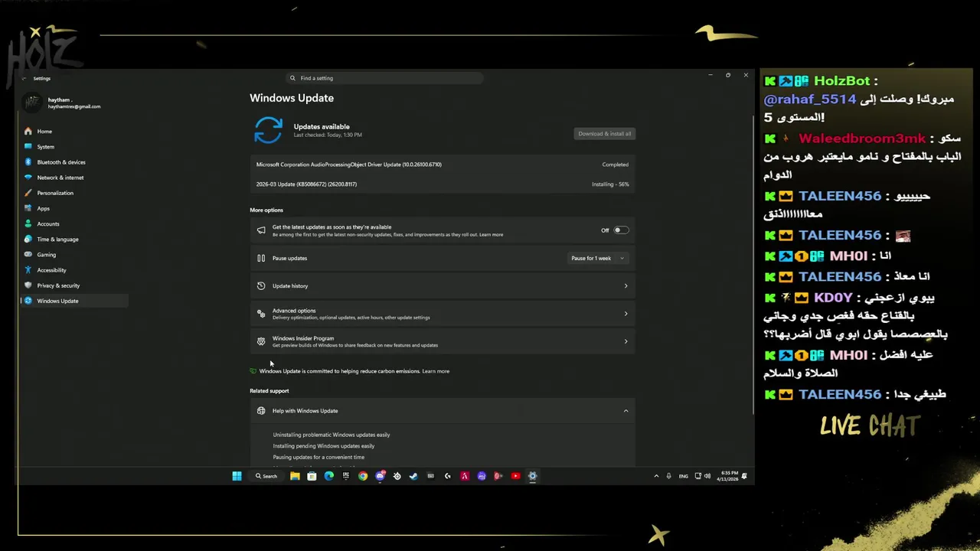Open Personalization settings
Screen dimensions: 980x551
[74, 193]
